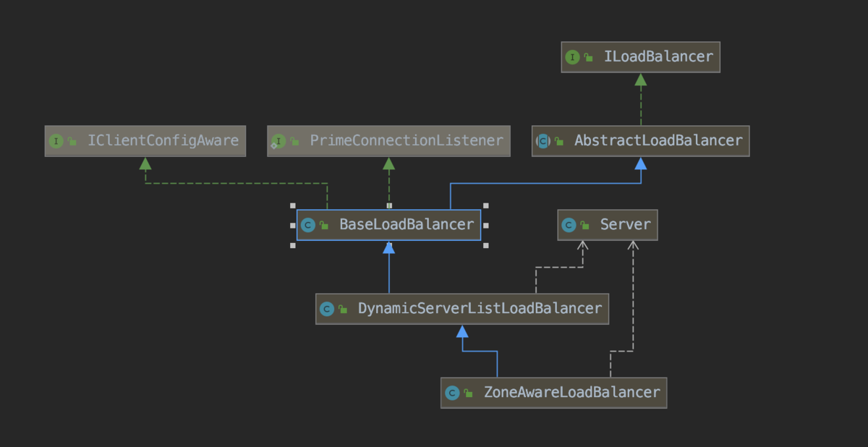868x447 pixels.
Task: Click the class icon on BaseLoadBalancer
Action: pyautogui.click(x=308, y=225)
